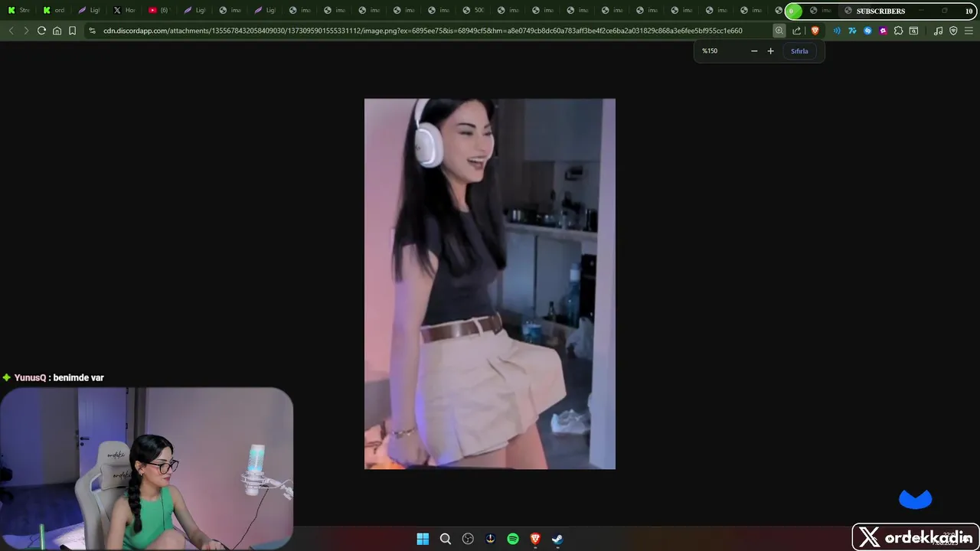Go forward with the browser arrow
This screenshot has width=980, height=551.
click(26, 31)
